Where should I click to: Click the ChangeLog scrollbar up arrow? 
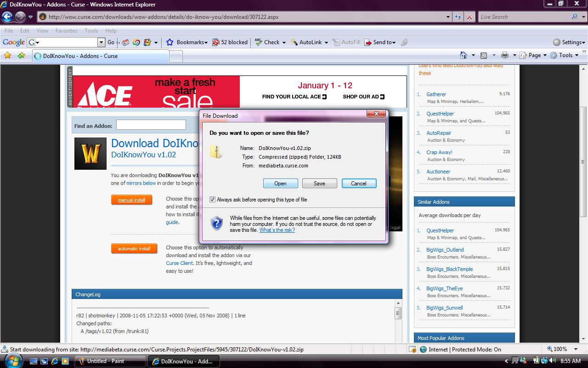click(x=398, y=303)
